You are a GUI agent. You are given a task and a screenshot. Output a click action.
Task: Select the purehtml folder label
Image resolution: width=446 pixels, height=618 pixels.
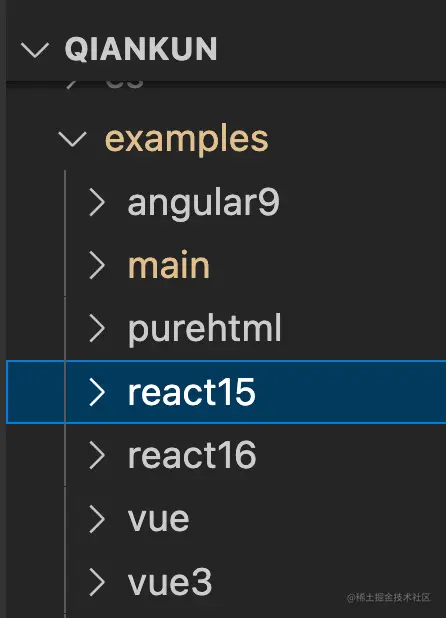[x=204, y=329]
